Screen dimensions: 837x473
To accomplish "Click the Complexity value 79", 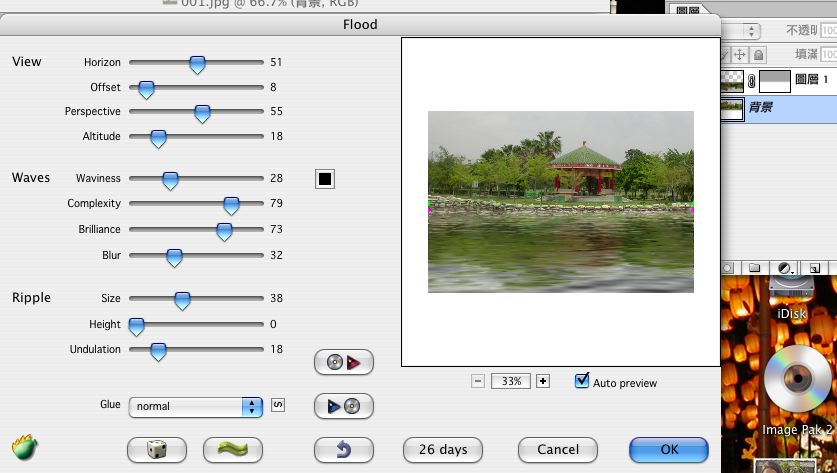I will pos(276,203).
